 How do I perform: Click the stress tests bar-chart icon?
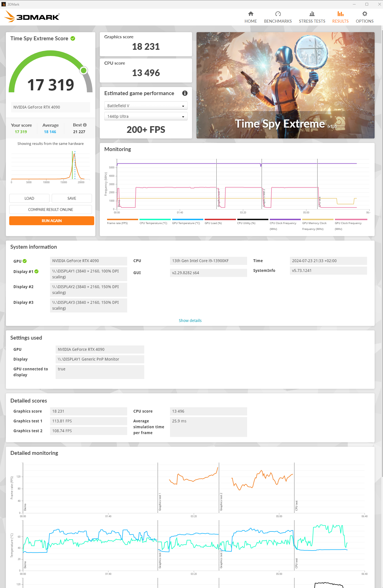312,14
